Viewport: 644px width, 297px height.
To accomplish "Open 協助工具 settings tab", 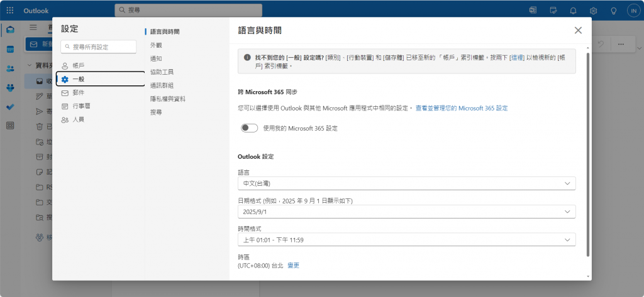I will [x=162, y=72].
